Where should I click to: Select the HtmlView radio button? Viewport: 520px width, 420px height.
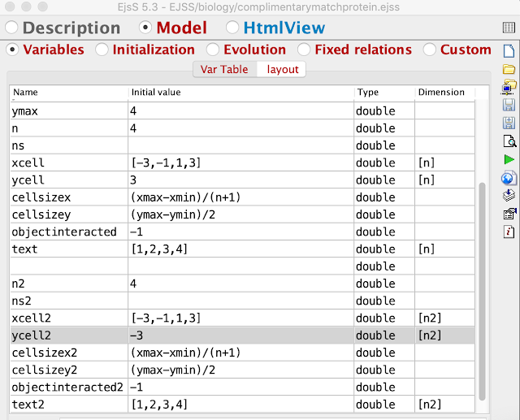pyautogui.click(x=232, y=28)
